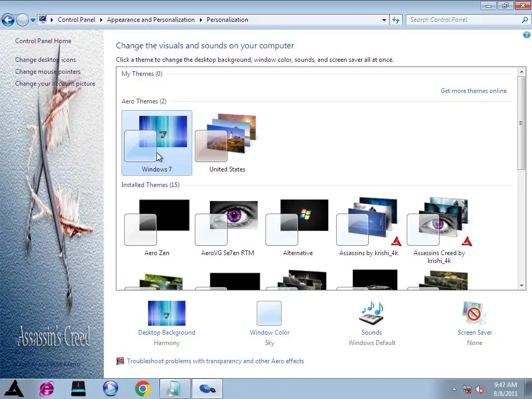Open Troubleshoot problems with transparency link
Image resolution: width=532 pixels, height=399 pixels.
(x=215, y=361)
